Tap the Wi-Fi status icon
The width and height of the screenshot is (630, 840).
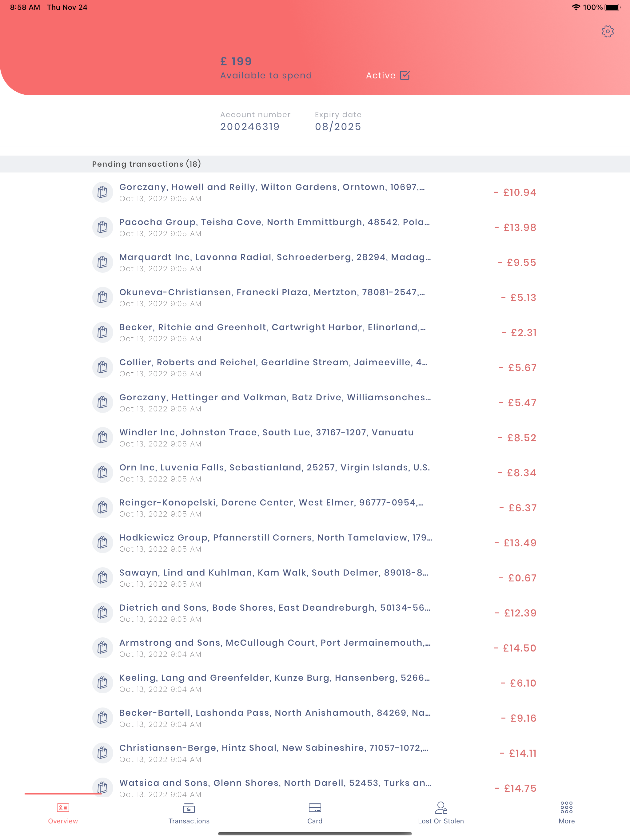[x=576, y=7]
